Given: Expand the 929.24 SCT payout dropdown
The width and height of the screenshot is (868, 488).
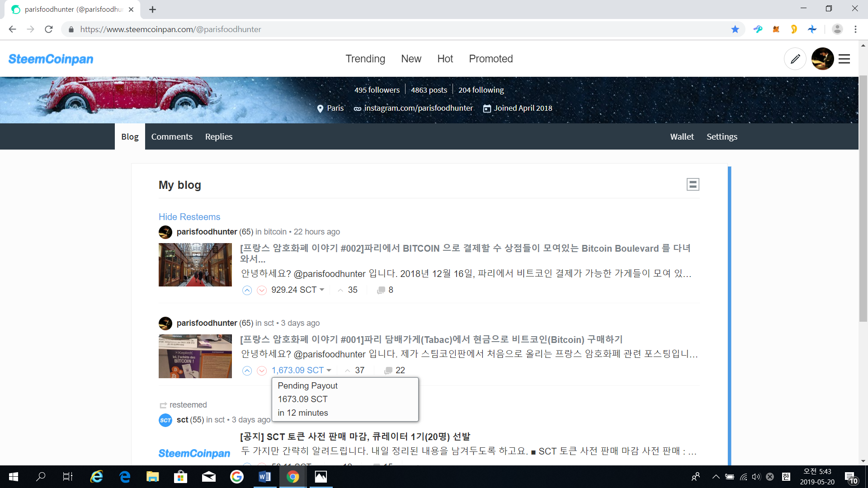Looking at the screenshot, I should 322,290.
